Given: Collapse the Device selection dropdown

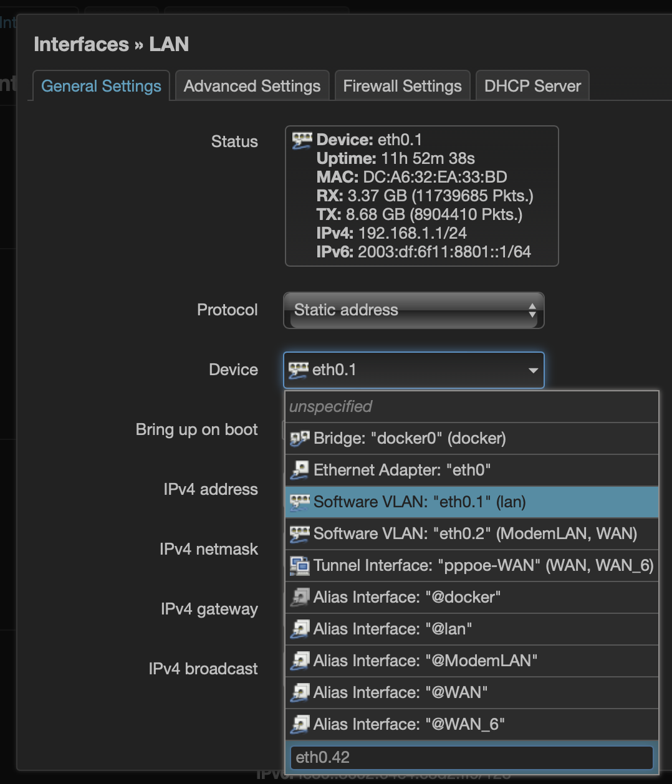Looking at the screenshot, I should click(x=533, y=370).
